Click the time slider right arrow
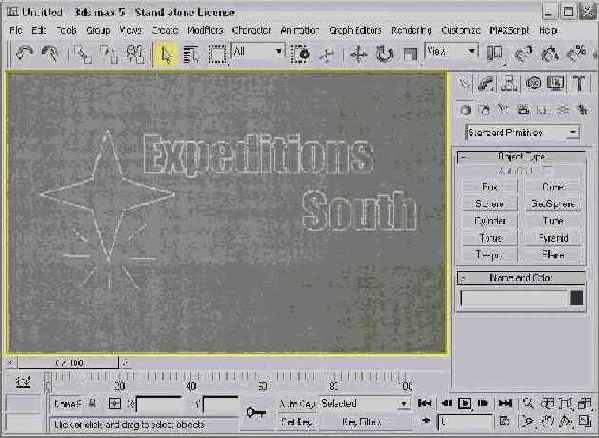This screenshot has height=438, width=599. coord(125,363)
